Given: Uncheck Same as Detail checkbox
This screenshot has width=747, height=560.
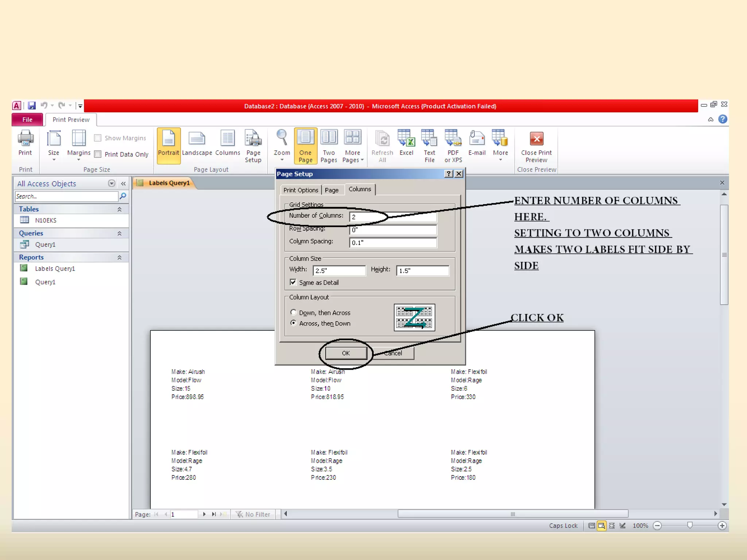Looking at the screenshot, I should pos(293,282).
